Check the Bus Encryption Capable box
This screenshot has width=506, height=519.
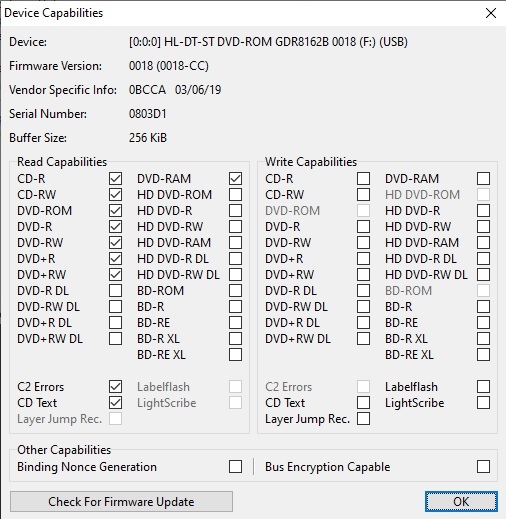(483, 467)
